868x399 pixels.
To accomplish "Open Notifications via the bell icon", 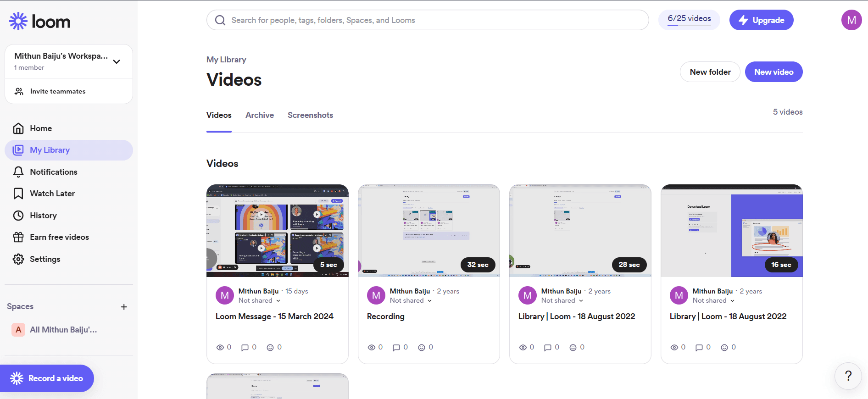I will (18, 172).
